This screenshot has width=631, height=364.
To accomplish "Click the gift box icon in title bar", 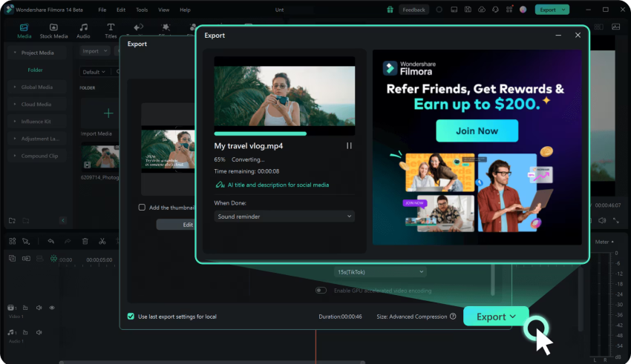I will [x=390, y=10].
